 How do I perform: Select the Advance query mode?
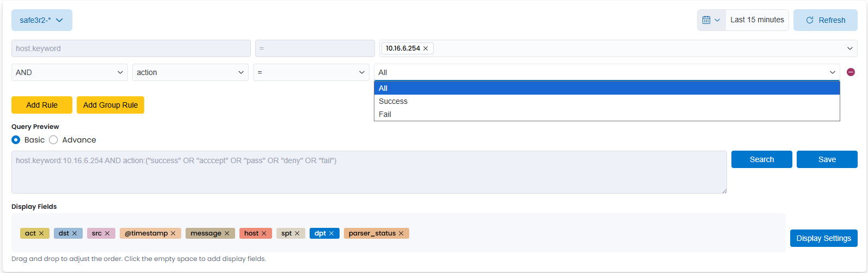coord(53,140)
